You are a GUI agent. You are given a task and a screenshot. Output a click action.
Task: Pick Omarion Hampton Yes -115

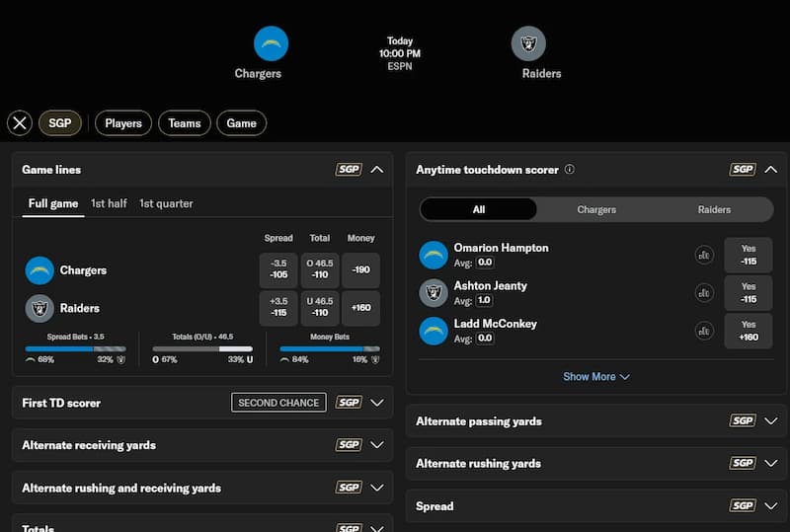tap(749, 255)
